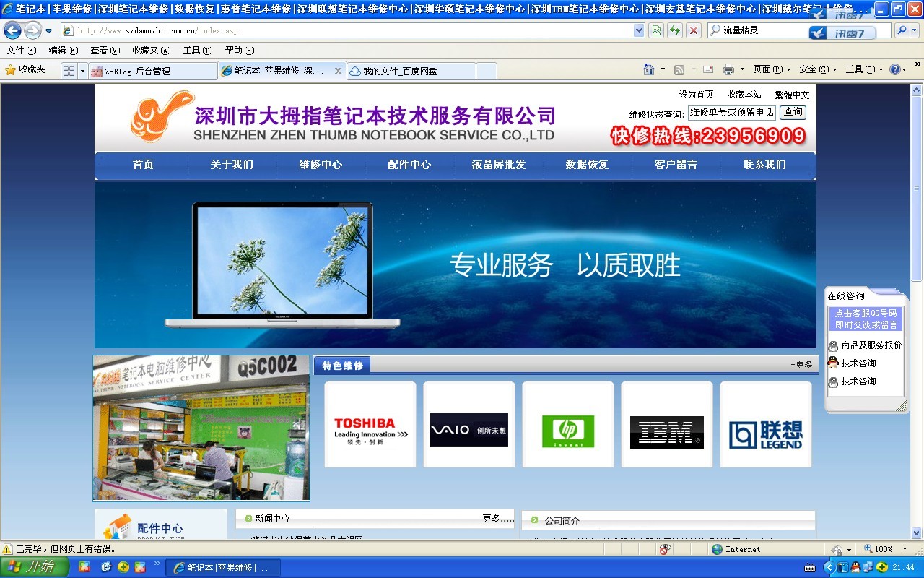Click the HP invent logo thumbnail
Screen dimensions: 924x578
click(568, 425)
